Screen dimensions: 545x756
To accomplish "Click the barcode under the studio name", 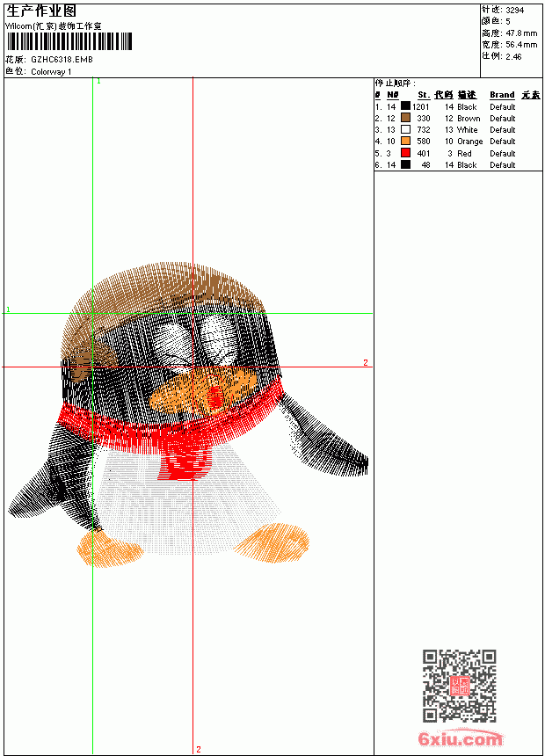I will 69,41.
